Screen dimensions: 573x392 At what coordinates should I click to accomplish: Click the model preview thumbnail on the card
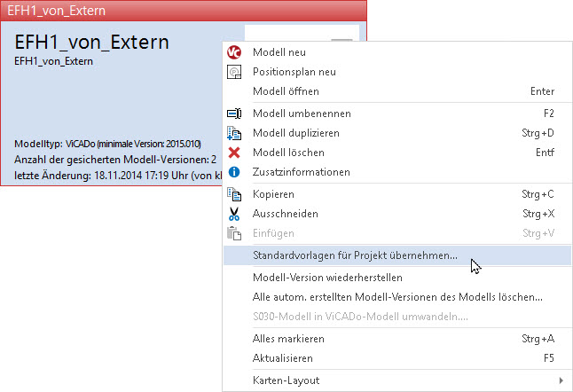coord(302,33)
